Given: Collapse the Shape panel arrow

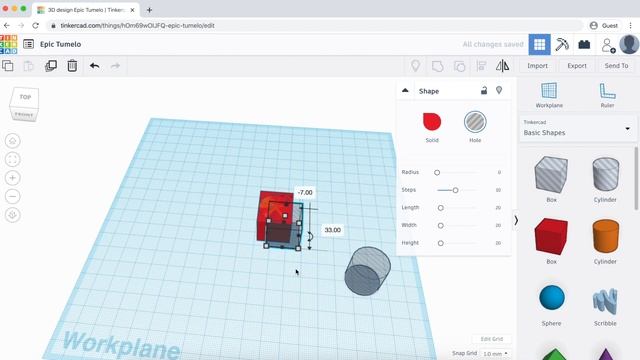Looking at the screenshot, I should click(x=405, y=90).
